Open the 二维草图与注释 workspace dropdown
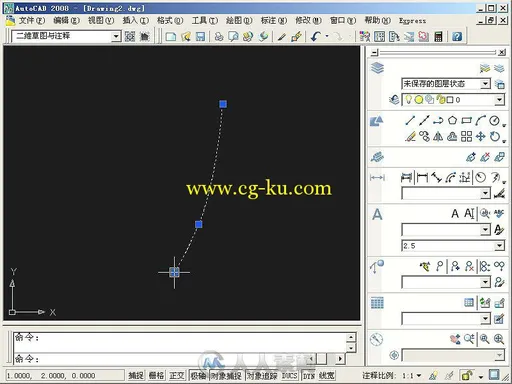This screenshot has height=384, width=512. [116, 36]
